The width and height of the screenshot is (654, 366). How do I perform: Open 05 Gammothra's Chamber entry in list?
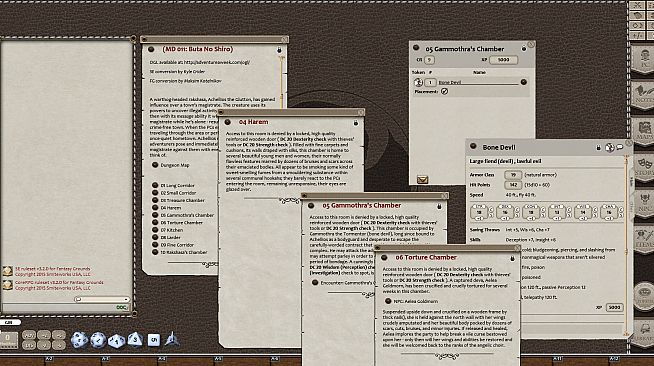(x=183, y=215)
